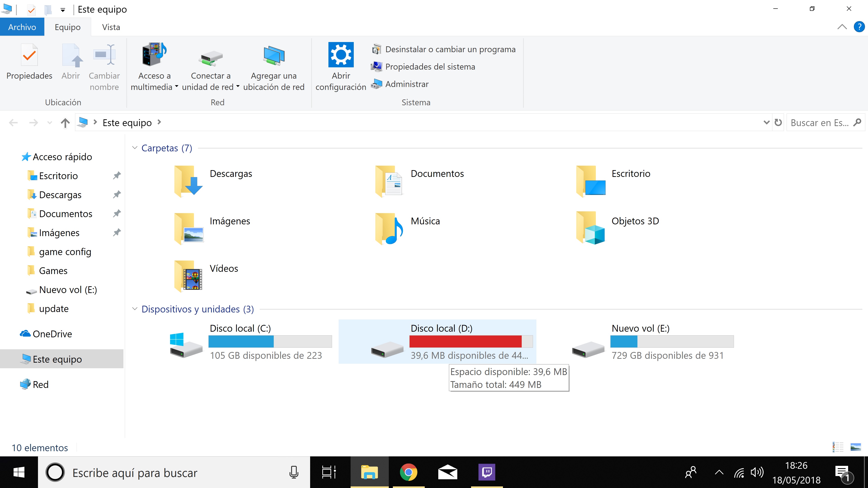Screen dimensions: 868x488
Task: Open Nuevo vol (E:) in sidebar
Action: (x=68, y=290)
